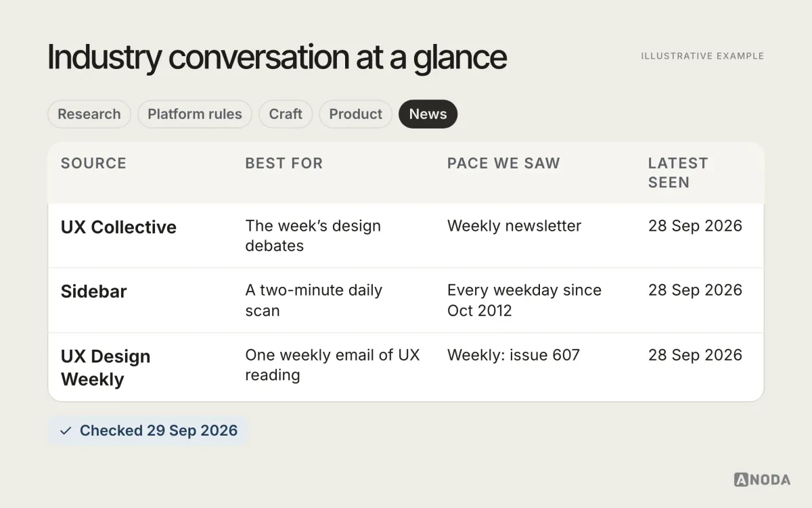Image resolution: width=812 pixels, height=508 pixels.
Task: Click "A two-minute daily scan" cell
Action: coord(314,300)
